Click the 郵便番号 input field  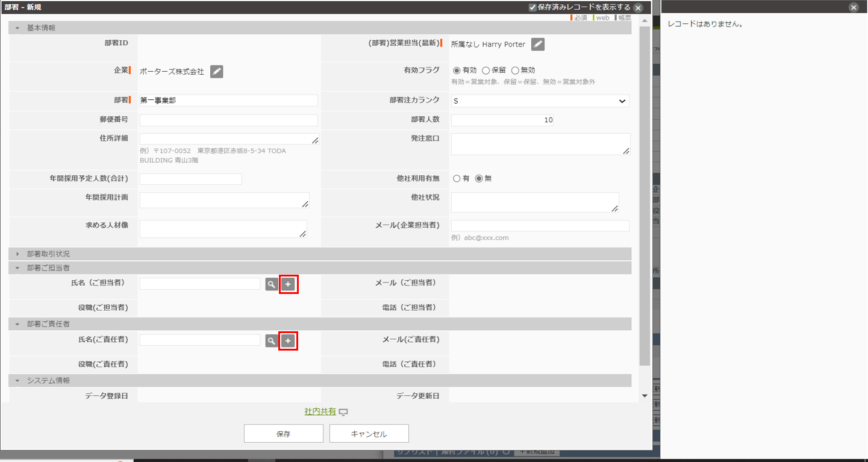[x=228, y=120]
